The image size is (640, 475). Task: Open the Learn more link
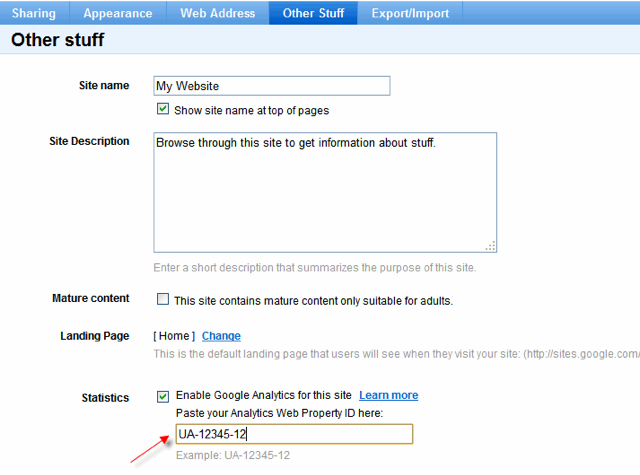pos(389,395)
